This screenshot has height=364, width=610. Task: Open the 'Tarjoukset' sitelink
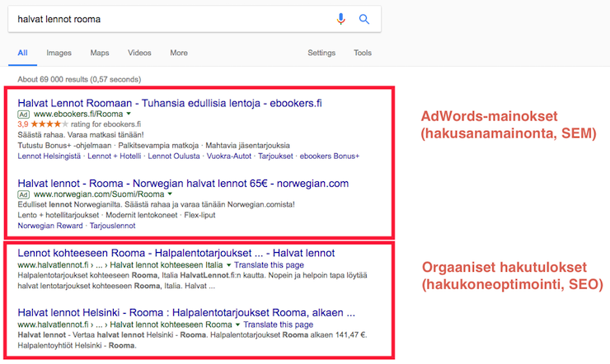point(275,156)
